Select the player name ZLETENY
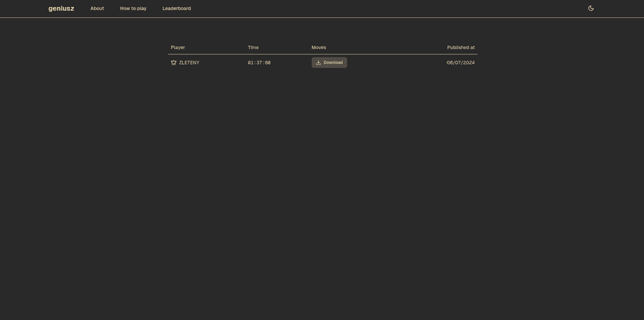This screenshot has height=320, width=644. [189, 62]
